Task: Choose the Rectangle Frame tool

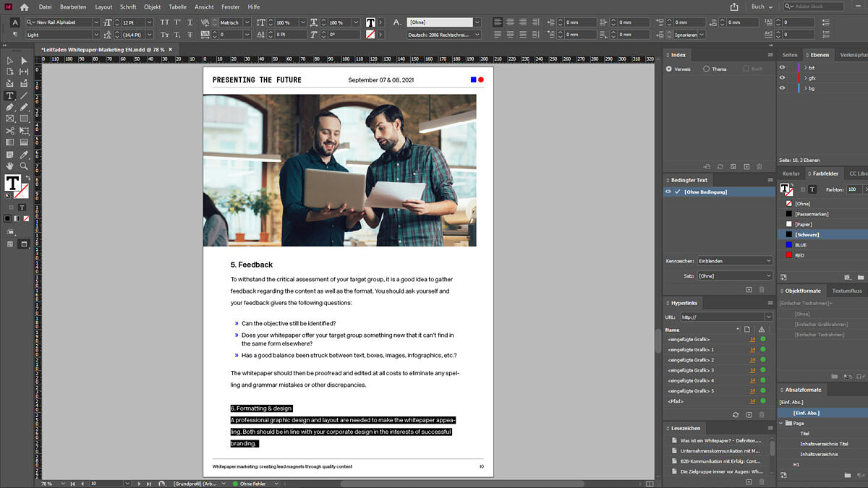Action: coord(9,119)
